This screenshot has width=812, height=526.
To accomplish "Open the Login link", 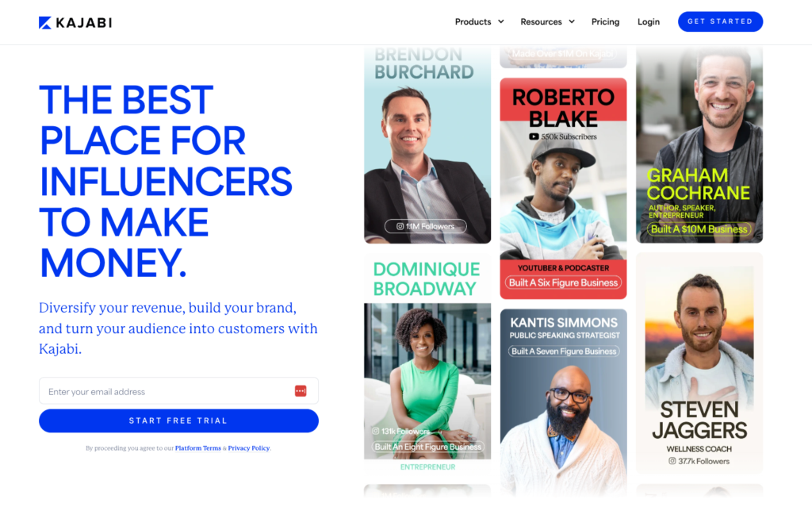I will [x=649, y=21].
